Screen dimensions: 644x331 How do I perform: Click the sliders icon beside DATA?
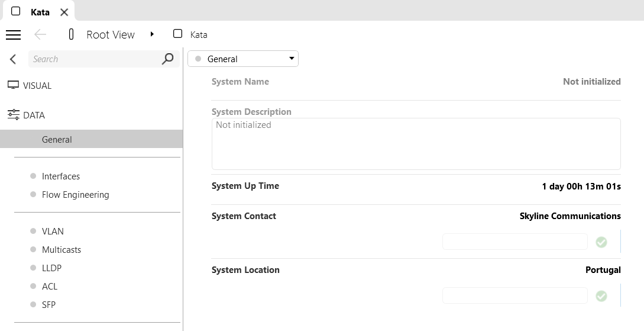(13, 115)
